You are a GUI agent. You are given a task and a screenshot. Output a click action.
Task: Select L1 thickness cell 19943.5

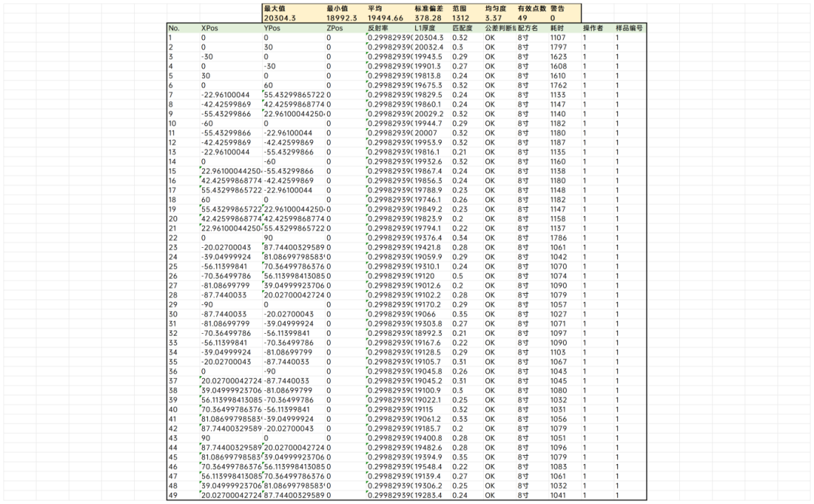[x=432, y=57]
